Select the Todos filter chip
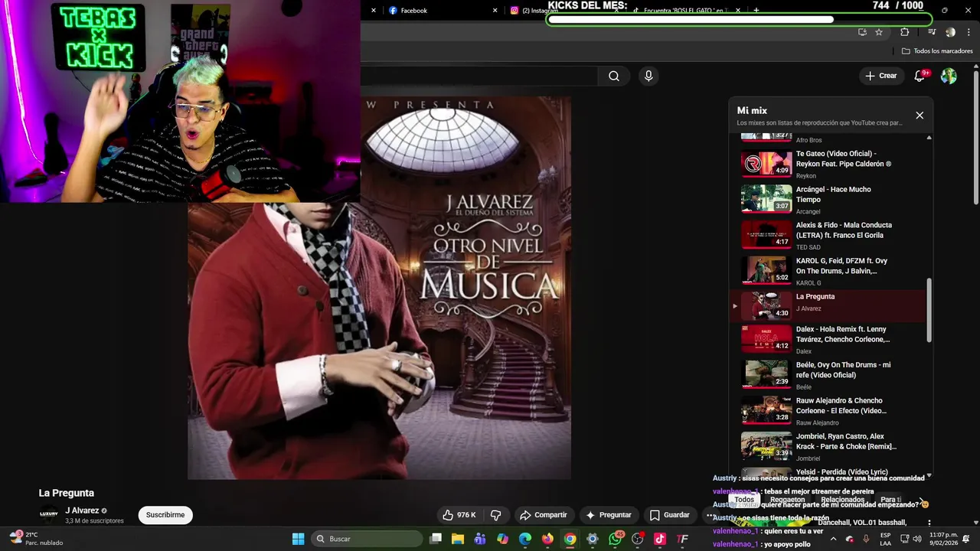Viewport: 980px width, 551px height. click(x=744, y=500)
